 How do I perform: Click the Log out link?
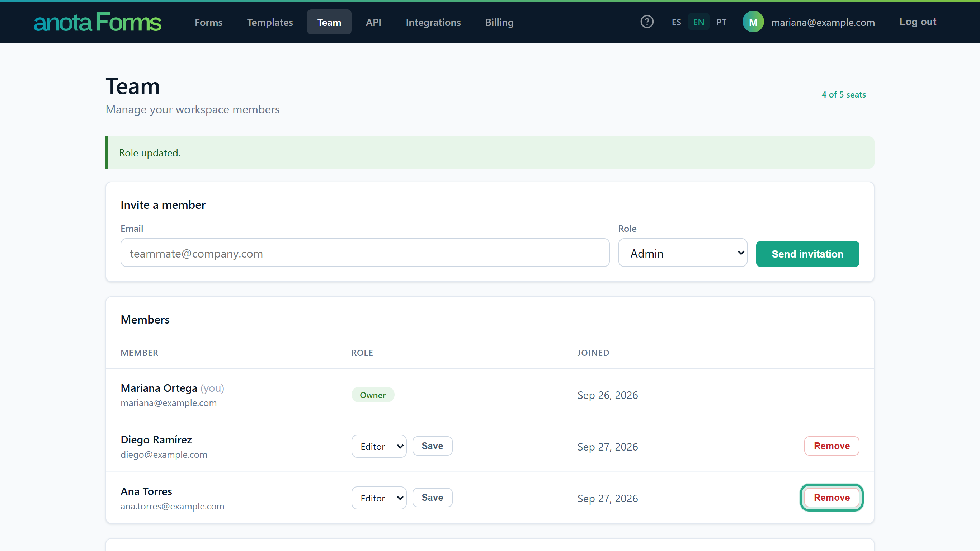[x=917, y=22]
